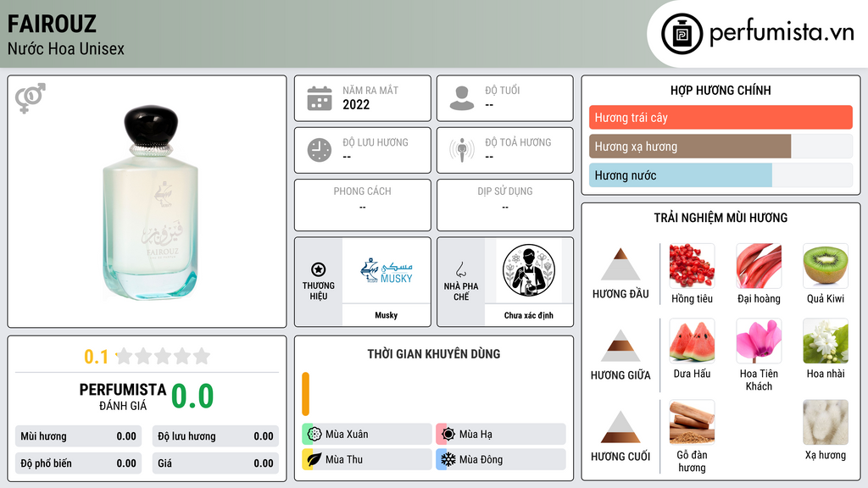Viewport: 868px width, 488px height.
Task: Select the Mùa Hạ season chip
Action: (501, 435)
